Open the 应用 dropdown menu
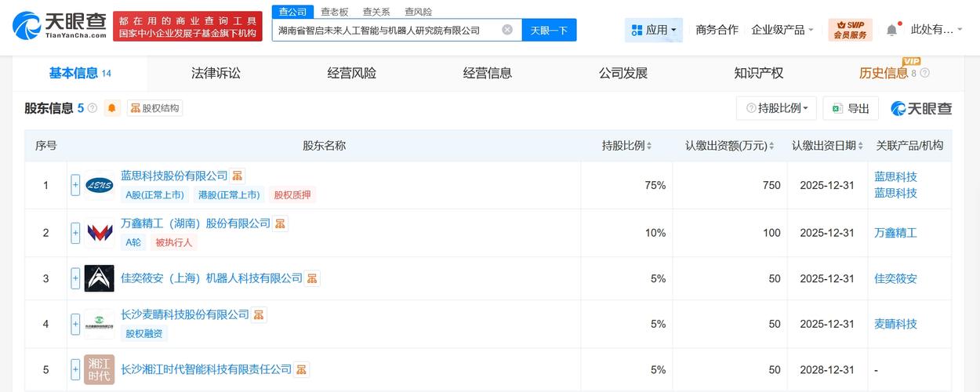This screenshot has width=980, height=392. click(x=654, y=30)
